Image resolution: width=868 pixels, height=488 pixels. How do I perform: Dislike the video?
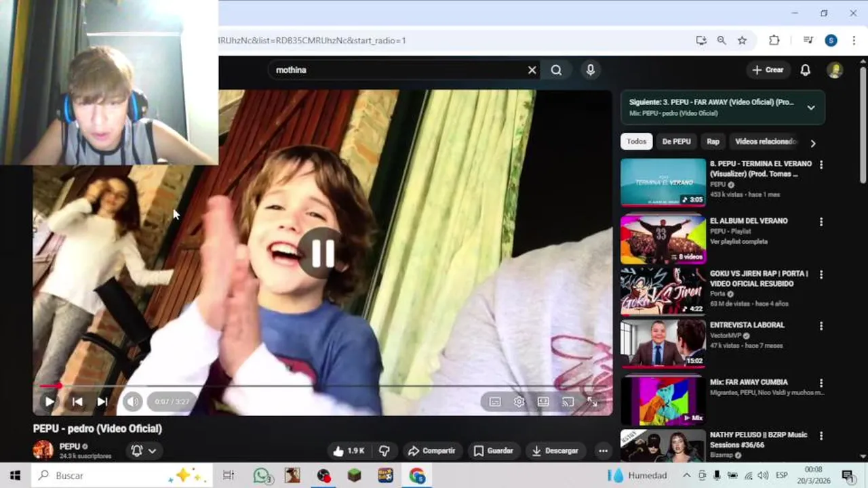[x=384, y=451]
